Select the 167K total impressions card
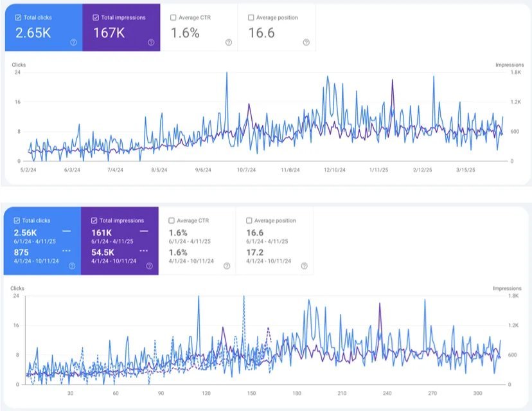The image size is (532, 411). [121, 28]
